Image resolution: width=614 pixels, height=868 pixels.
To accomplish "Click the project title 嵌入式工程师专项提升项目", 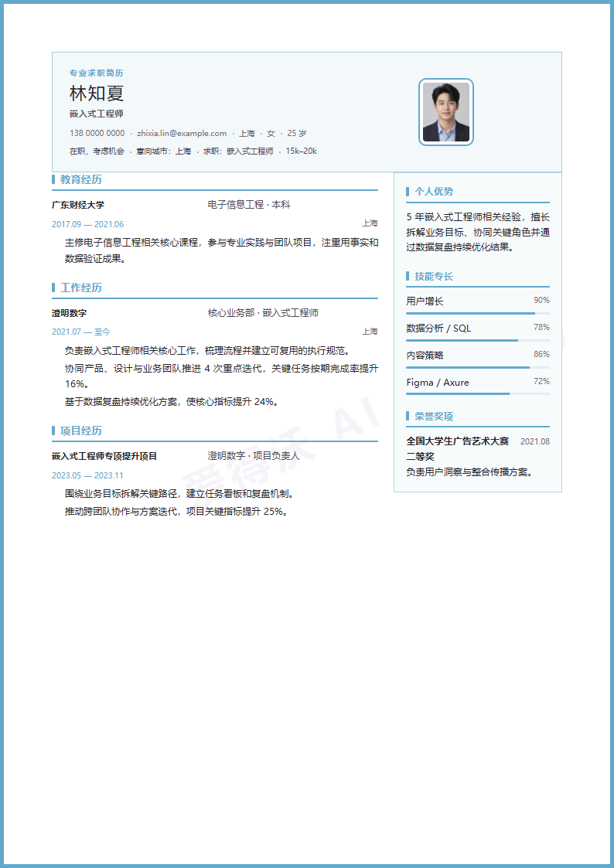I will point(104,456).
